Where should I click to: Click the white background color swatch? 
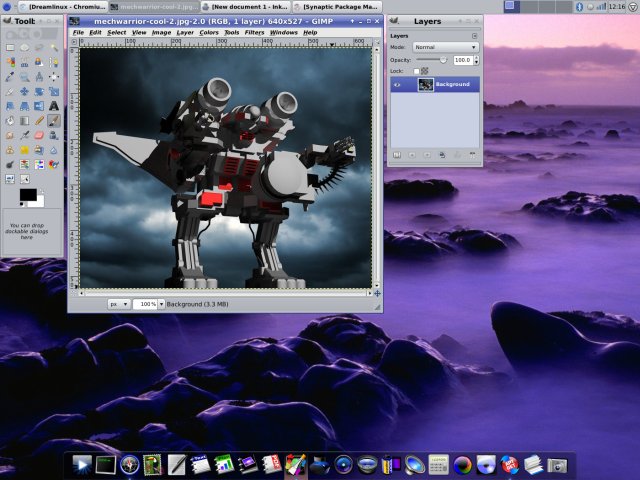pyautogui.click(x=40, y=202)
